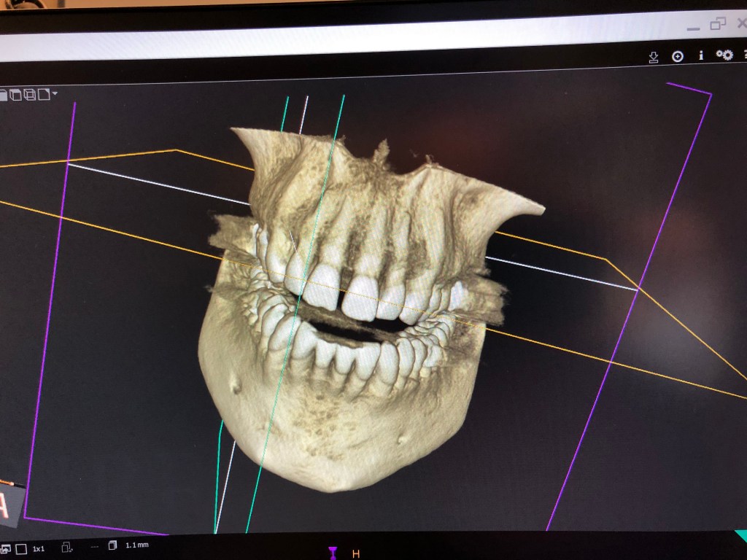The width and height of the screenshot is (747, 560).
Task: Click the orange H label at bottom
Action: (356, 554)
